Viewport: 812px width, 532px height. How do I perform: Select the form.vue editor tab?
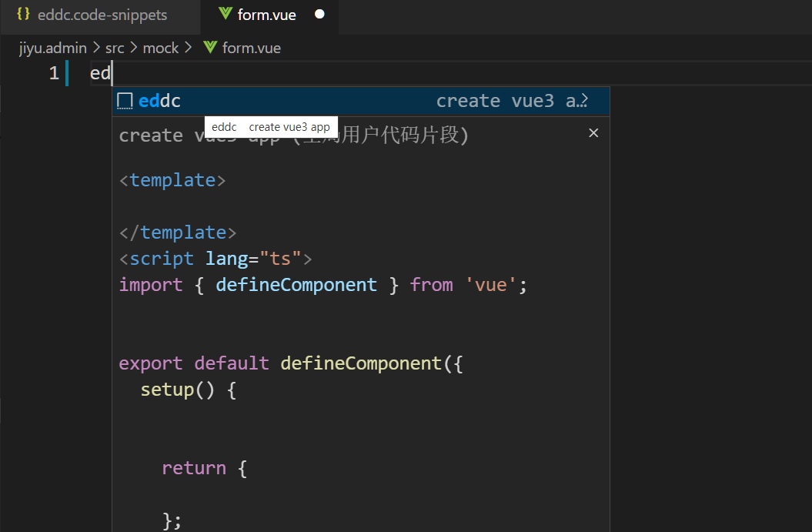click(x=266, y=15)
